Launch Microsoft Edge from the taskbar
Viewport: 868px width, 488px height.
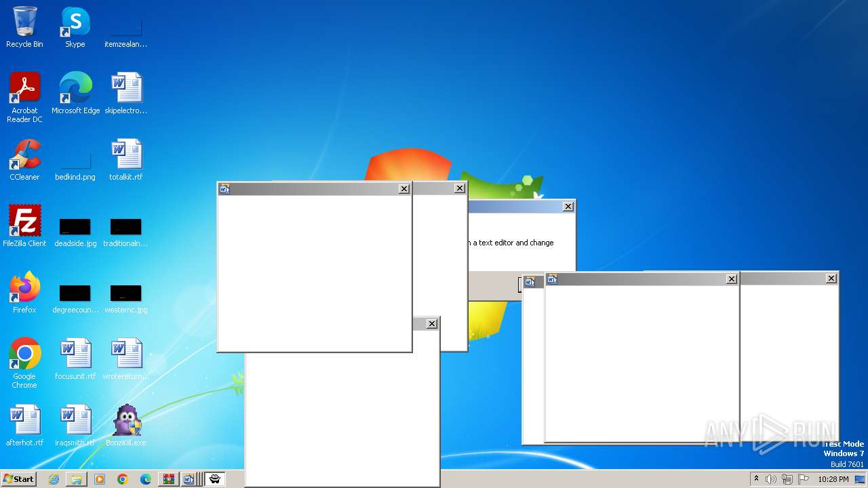coord(146,479)
